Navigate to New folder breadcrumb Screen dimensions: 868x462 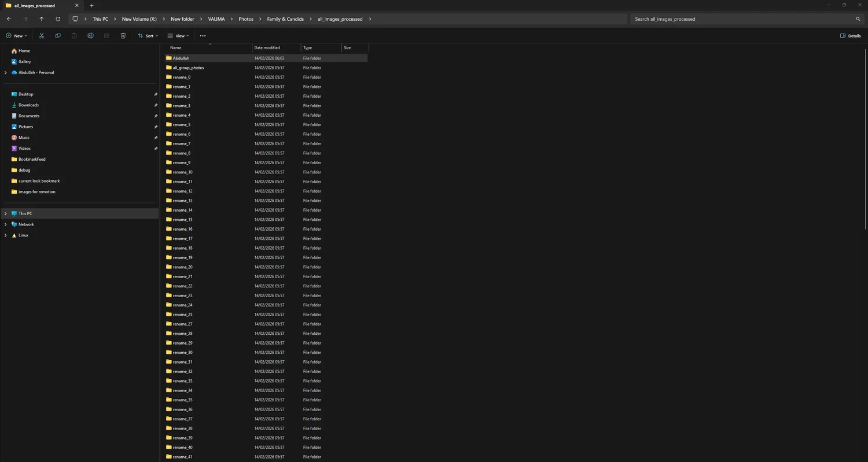click(182, 19)
